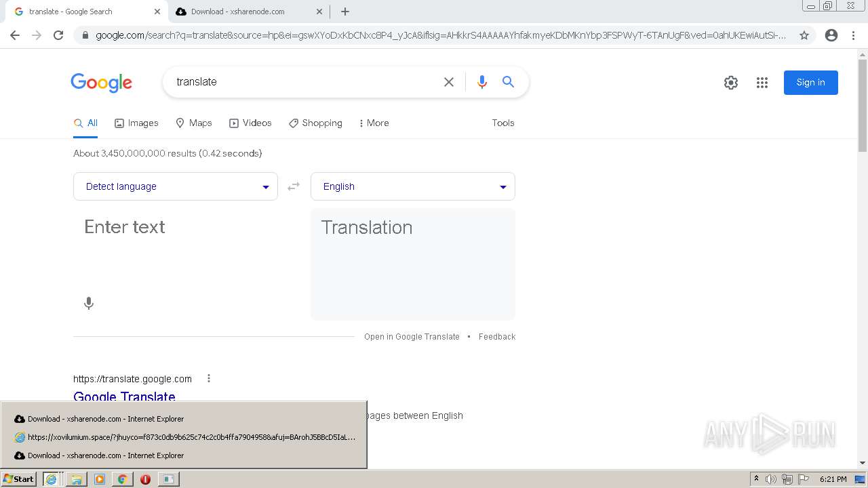The image size is (868, 488).
Task: Click the volume speaker tray icon
Action: click(x=771, y=479)
